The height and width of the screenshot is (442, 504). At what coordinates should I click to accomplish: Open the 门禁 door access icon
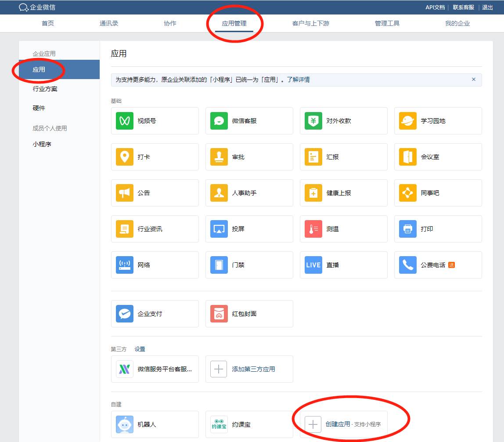[219, 265]
